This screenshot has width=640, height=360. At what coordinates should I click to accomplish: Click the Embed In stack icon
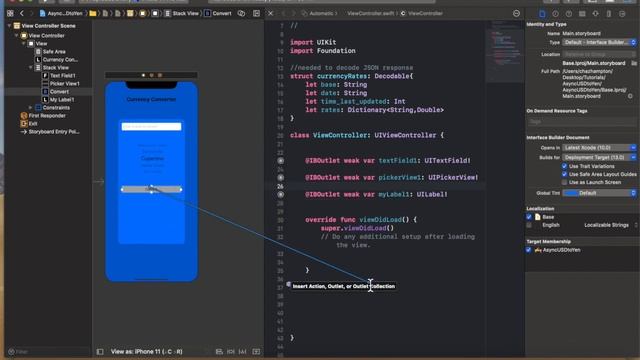tap(256, 351)
